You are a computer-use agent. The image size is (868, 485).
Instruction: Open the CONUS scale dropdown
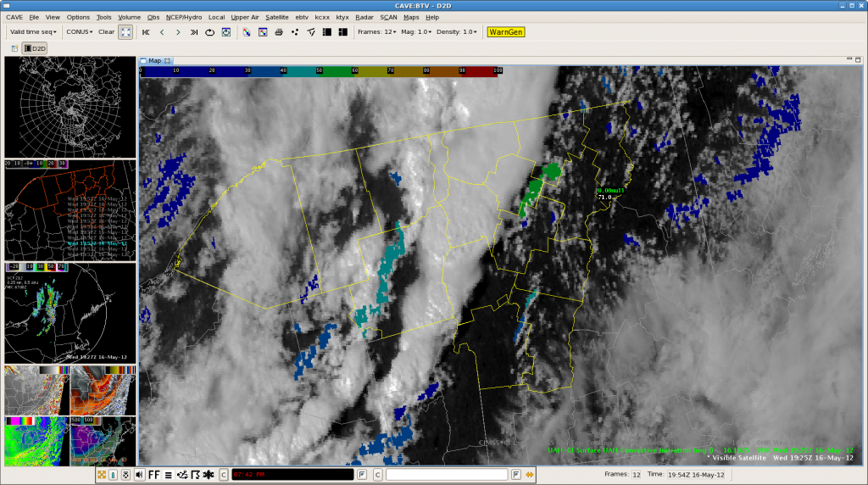coord(80,32)
